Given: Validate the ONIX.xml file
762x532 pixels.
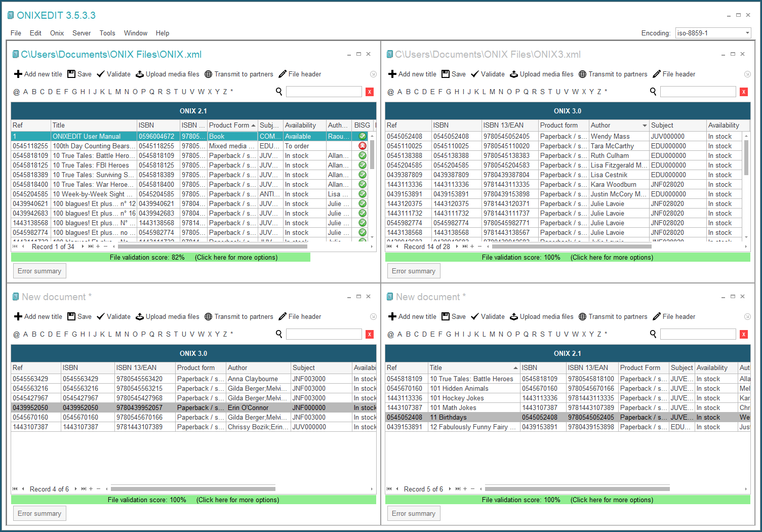Looking at the screenshot, I should [x=113, y=74].
